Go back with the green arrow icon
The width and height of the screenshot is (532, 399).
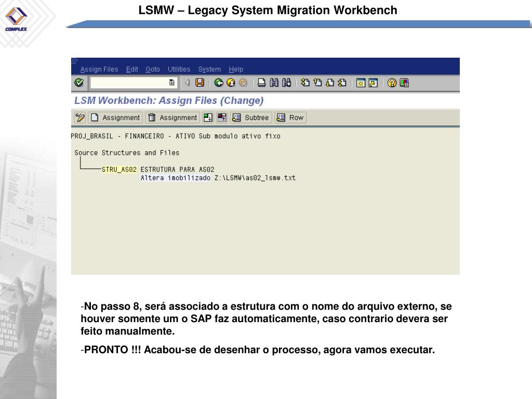click(219, 83)
